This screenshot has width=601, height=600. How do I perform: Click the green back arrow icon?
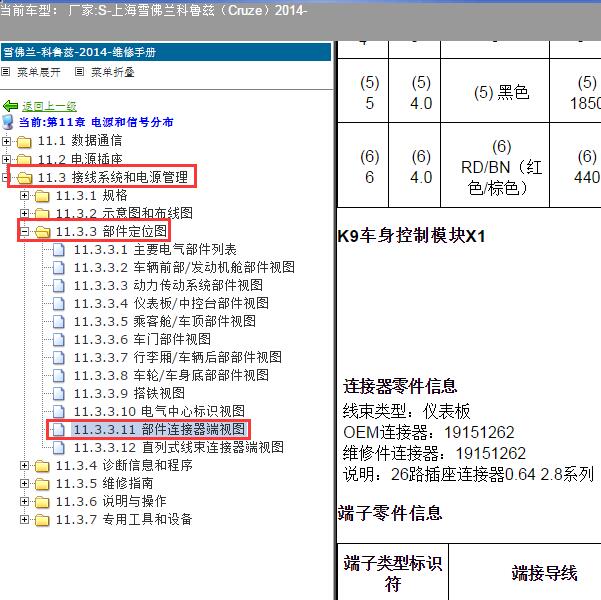[x=10, y=105]
